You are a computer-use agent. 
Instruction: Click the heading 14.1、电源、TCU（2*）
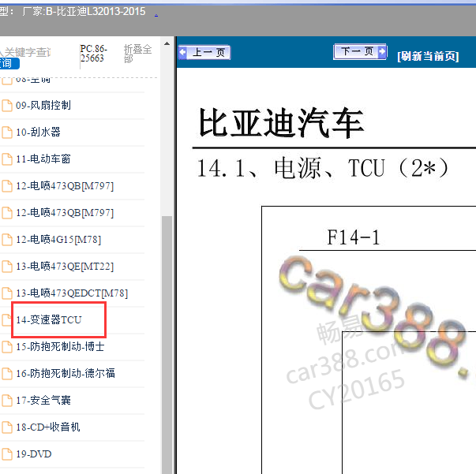323,168
